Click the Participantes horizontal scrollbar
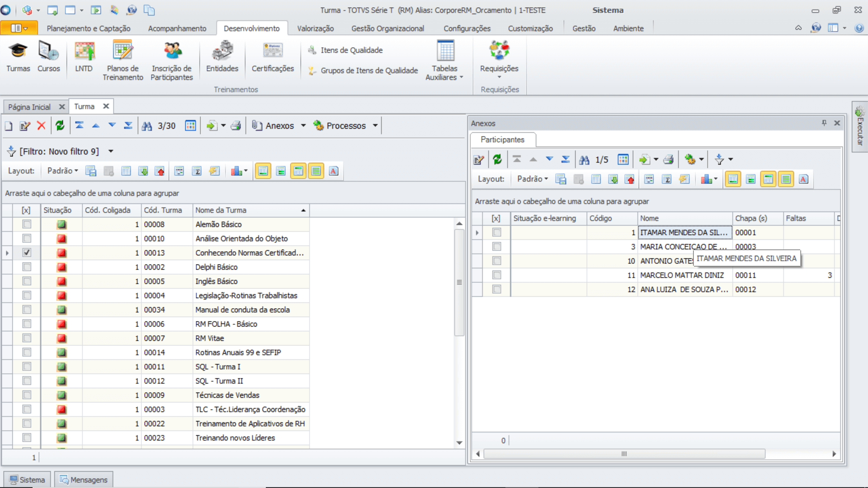Screen dimensions: 868x488 point(624,454)
